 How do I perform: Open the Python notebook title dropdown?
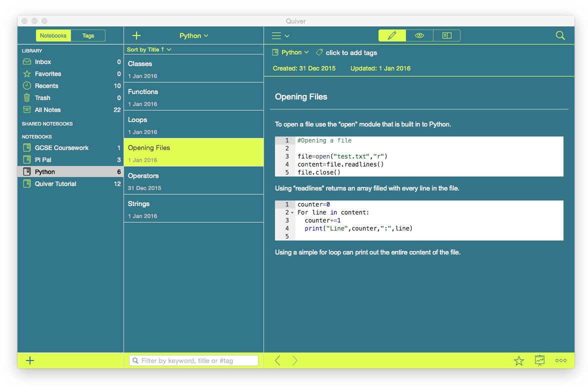194,35
